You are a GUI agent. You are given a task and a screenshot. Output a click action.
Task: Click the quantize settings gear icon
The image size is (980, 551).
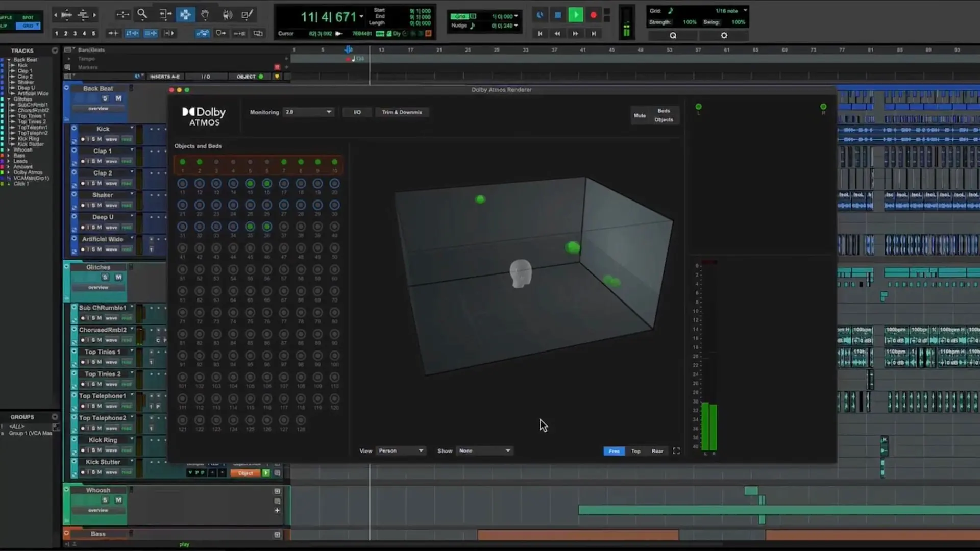pyautogui.click(x=724, y=35)
